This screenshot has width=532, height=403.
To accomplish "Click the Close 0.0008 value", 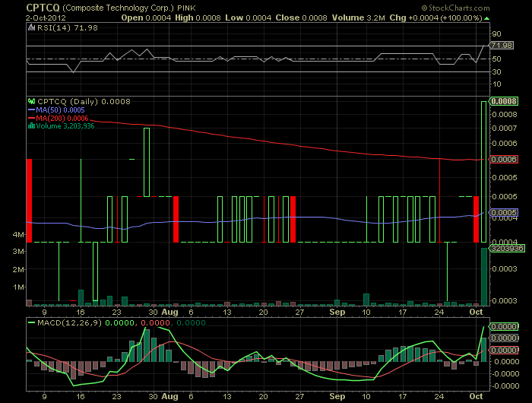I will click(x=301, y=18).
